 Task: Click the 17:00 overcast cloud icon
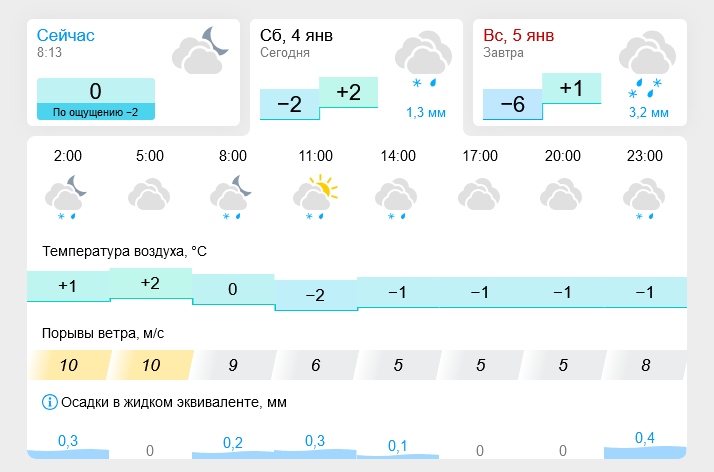(x=479, y=194)
